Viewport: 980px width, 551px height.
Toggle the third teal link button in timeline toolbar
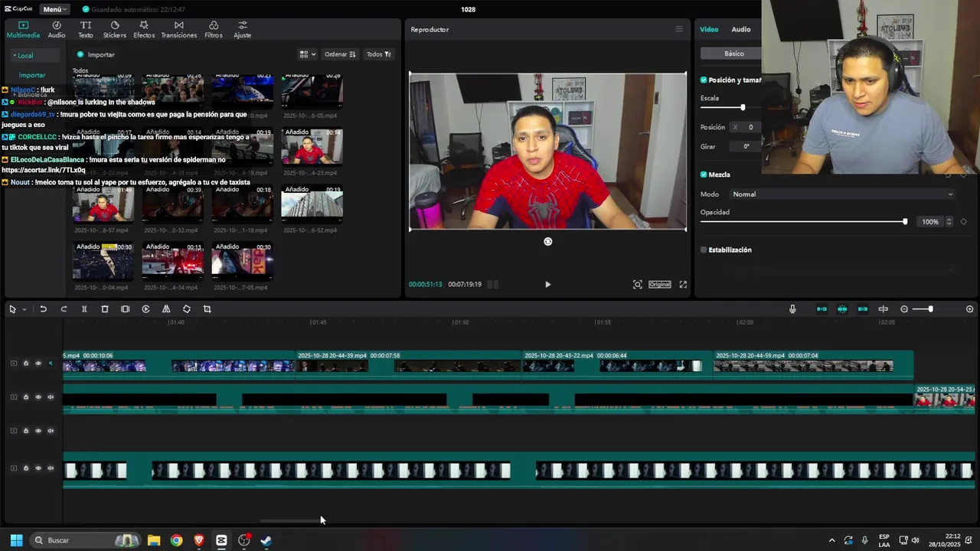coord(863,309)
